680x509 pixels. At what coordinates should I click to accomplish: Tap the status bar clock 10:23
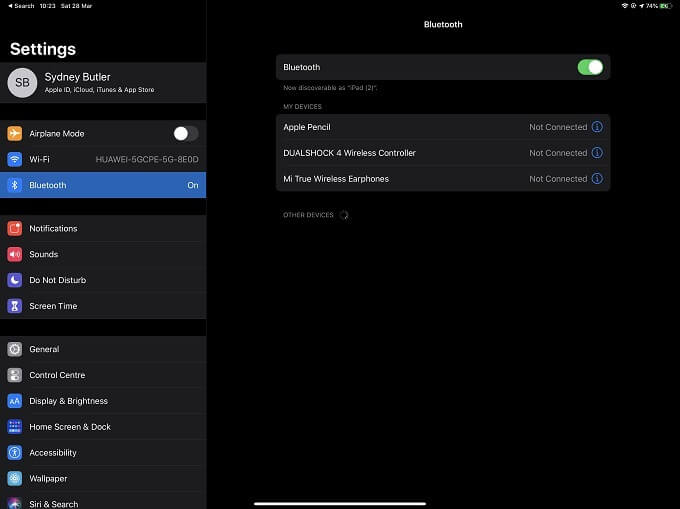pos(47,6)
